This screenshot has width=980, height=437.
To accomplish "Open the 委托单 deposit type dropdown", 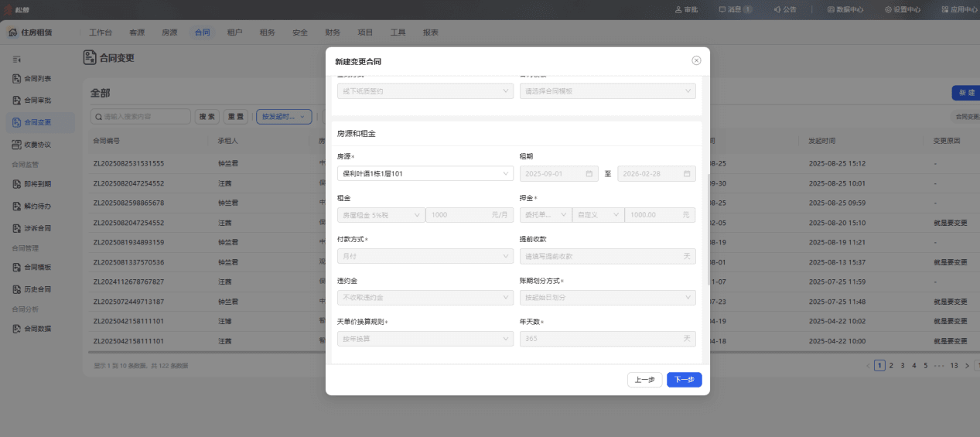I will click(x=545, y=215).
